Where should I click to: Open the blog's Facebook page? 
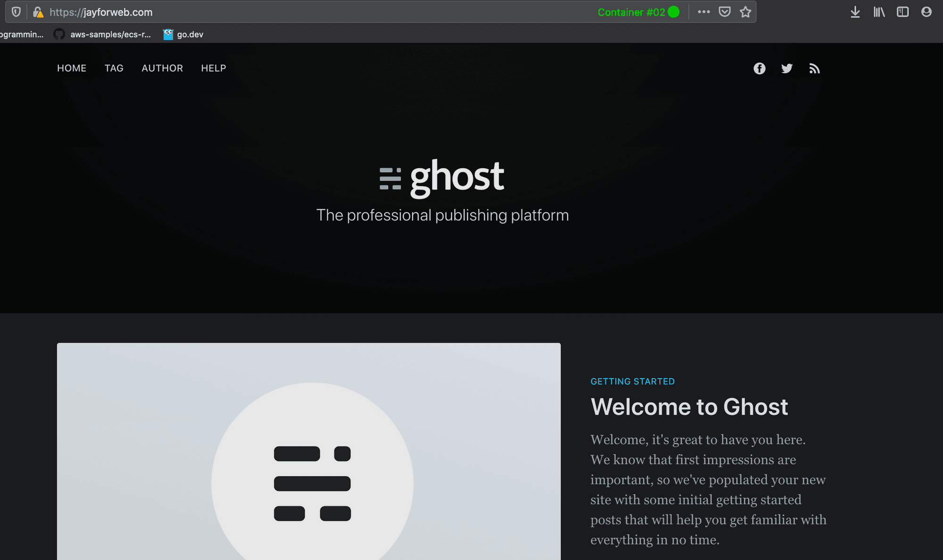pyautogui.click(x=760, y=68)
